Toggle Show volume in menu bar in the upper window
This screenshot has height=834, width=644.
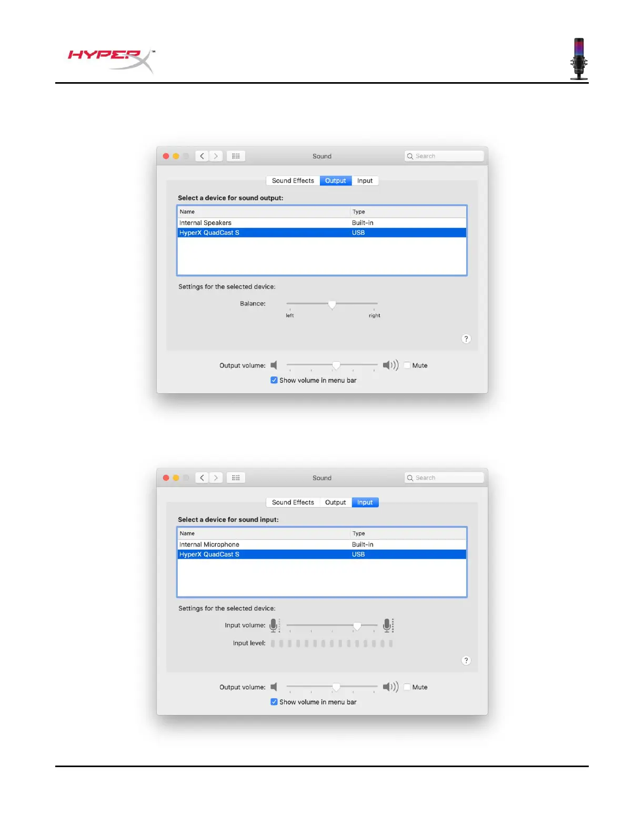tap(274, 380)
